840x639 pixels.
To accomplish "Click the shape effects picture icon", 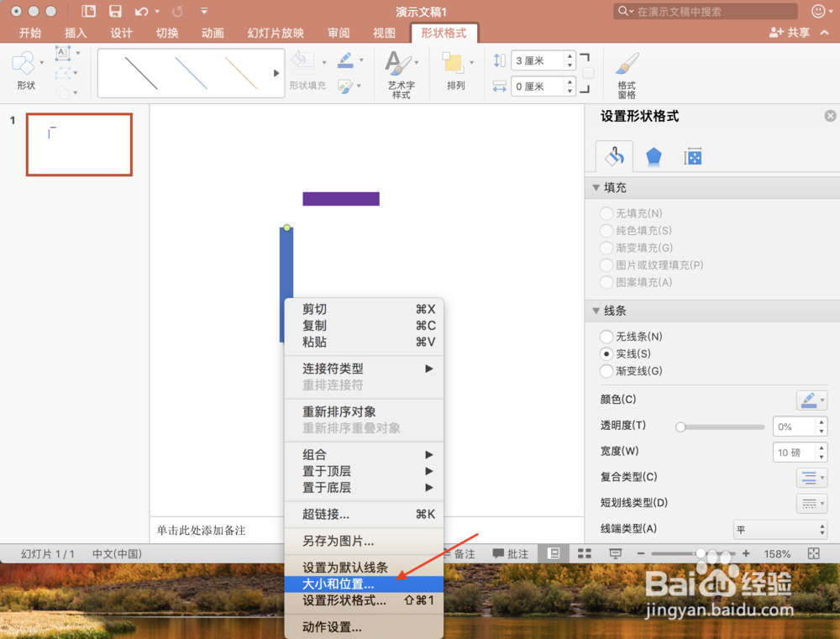I will 345,86.
